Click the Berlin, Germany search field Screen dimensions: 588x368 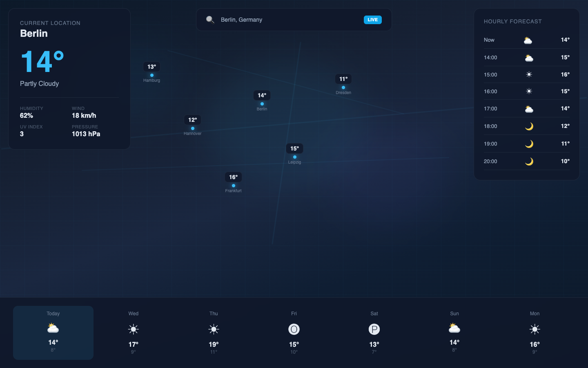point(286,20)
